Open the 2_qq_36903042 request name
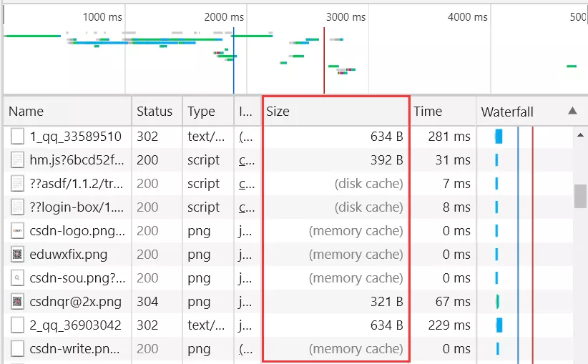The height and width of the screenshot is (364, 588). (x=75, y=325)
